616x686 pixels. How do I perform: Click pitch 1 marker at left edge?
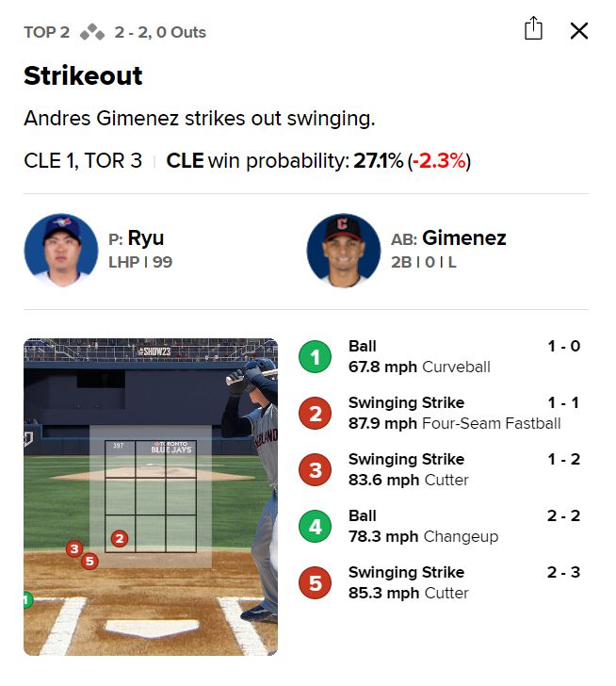tap(26, 599)
